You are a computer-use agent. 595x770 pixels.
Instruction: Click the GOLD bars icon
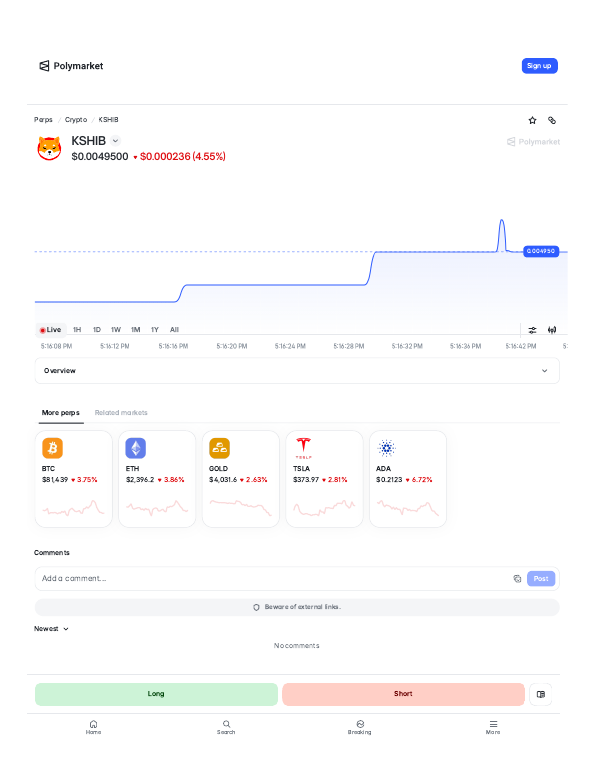[x=219, y=448]
